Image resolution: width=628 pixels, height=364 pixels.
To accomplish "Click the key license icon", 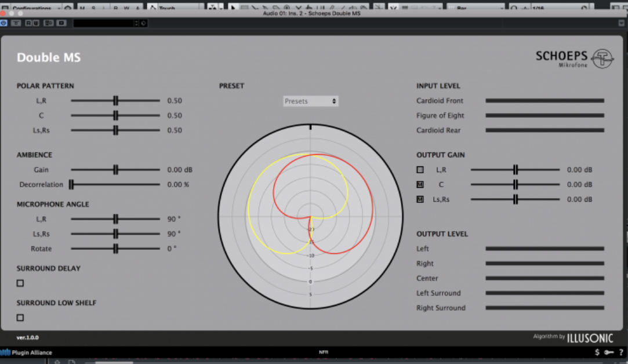I will 609,352.
